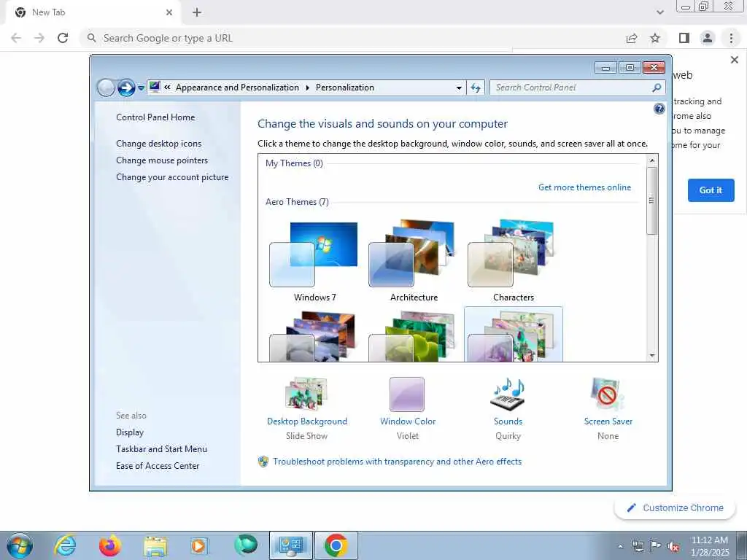747x560 pixels.
Task: Dismiss Chrome privacy popup with X
Action: point(734,60)
